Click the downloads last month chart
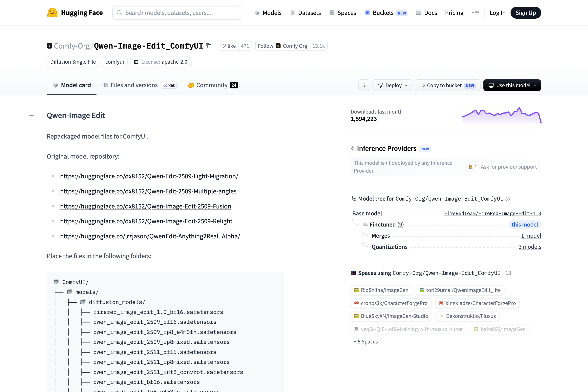The height and width of the screenshot is (392, 588). click(x=502, y=115)
